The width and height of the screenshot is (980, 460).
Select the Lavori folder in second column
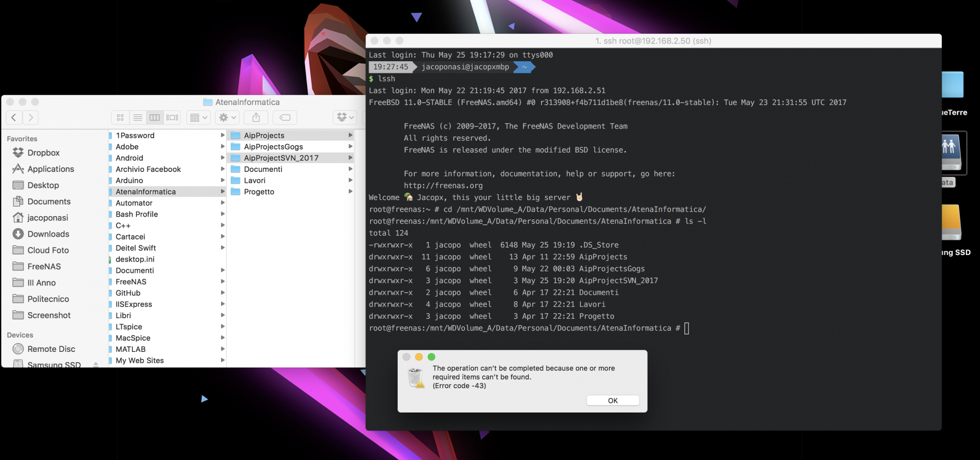(x=291, y=181)
